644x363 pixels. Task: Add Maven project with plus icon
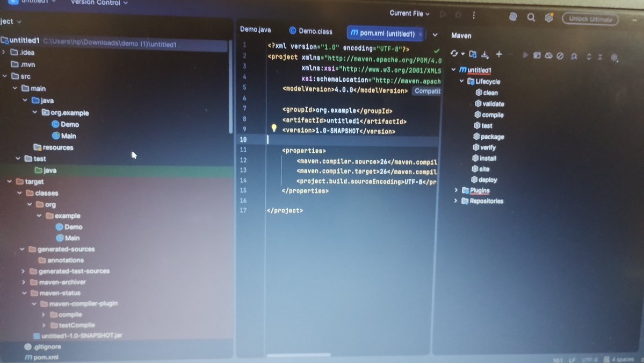(499, 54)
